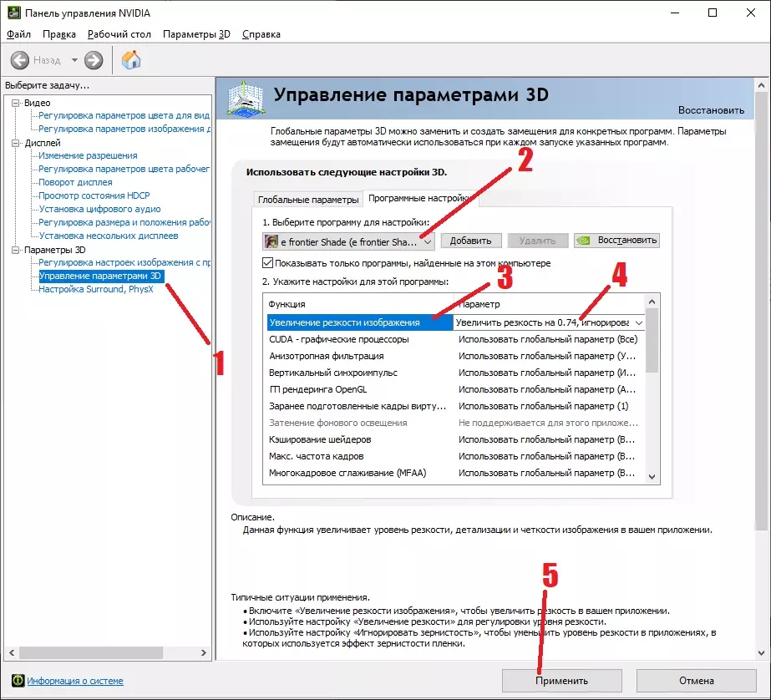Select Управление параметрами 3D tree item
Image resolution: width=771 pixels, height=700 pixels.
click(99, 276)
